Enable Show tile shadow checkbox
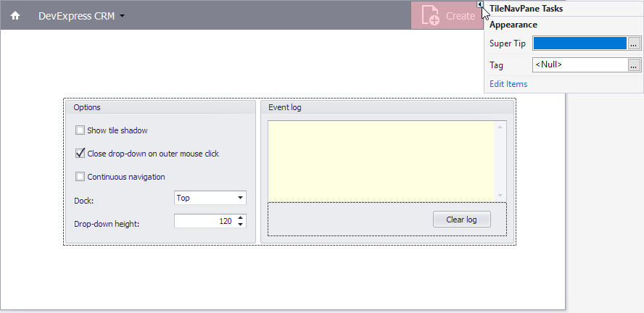Viewport: 644px width, 313px height. pos(80,130)
